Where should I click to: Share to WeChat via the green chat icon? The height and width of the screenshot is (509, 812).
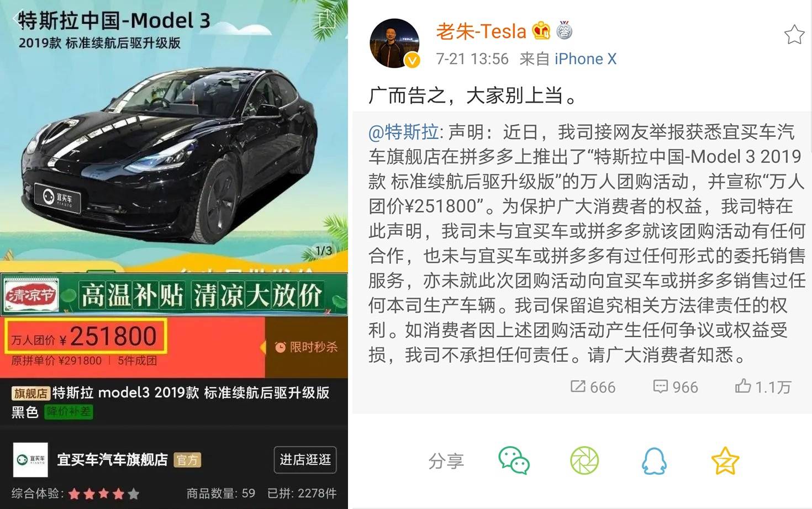pyautogui.click(x=514, y=460)
